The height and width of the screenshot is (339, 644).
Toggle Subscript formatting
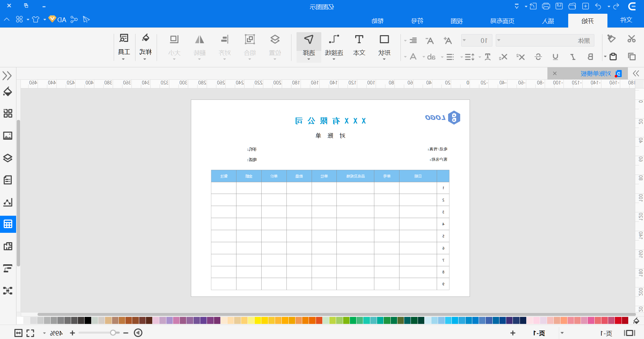(x=503, y=57)
